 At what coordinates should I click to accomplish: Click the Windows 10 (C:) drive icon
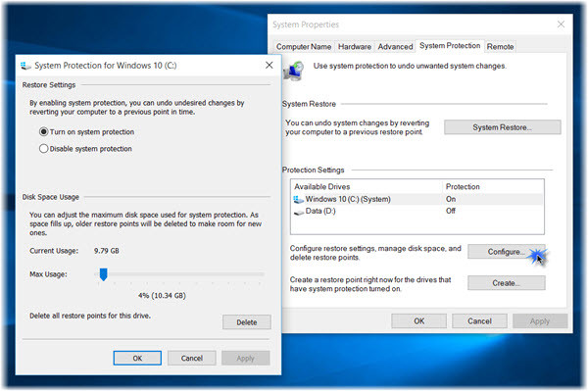[299, 200]
